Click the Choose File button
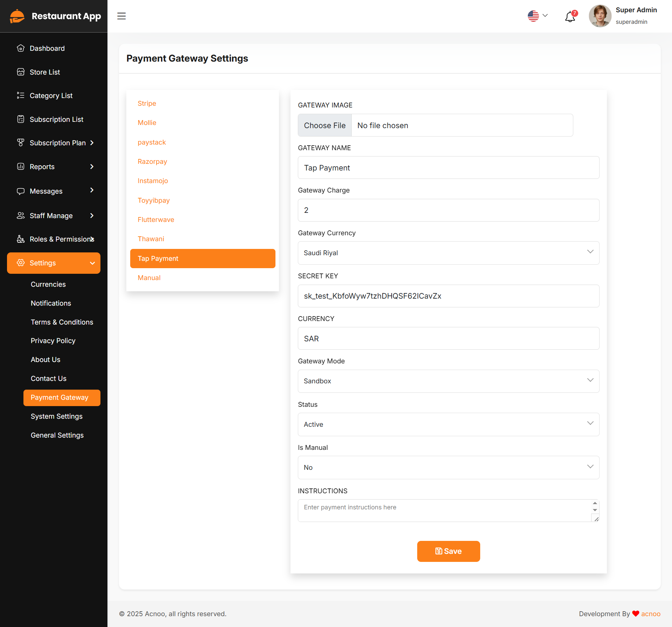Image resolution: width=672 pixels, height=627 pixels. click(324, 125)
